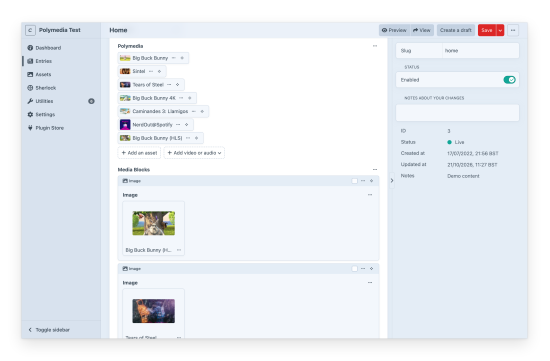Click the move handle on NerdOut@Spotify chip
Image resolution: width=550 pixels, height=361 pixels.
[186, 125]
